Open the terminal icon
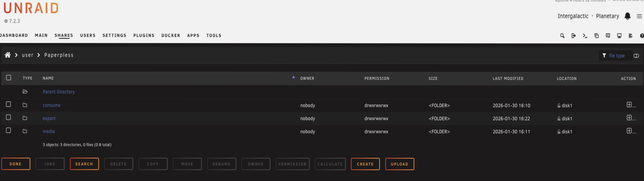The image size is (644, 181). click(585, 36)
